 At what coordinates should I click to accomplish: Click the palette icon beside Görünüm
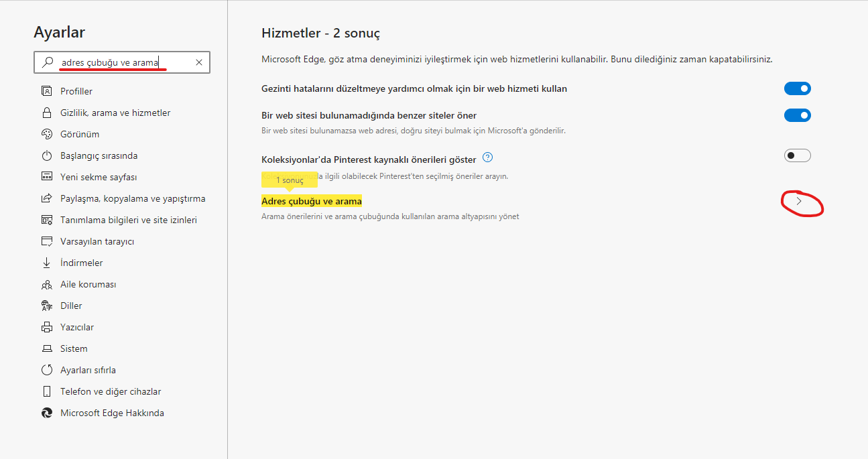coord(47,134)
